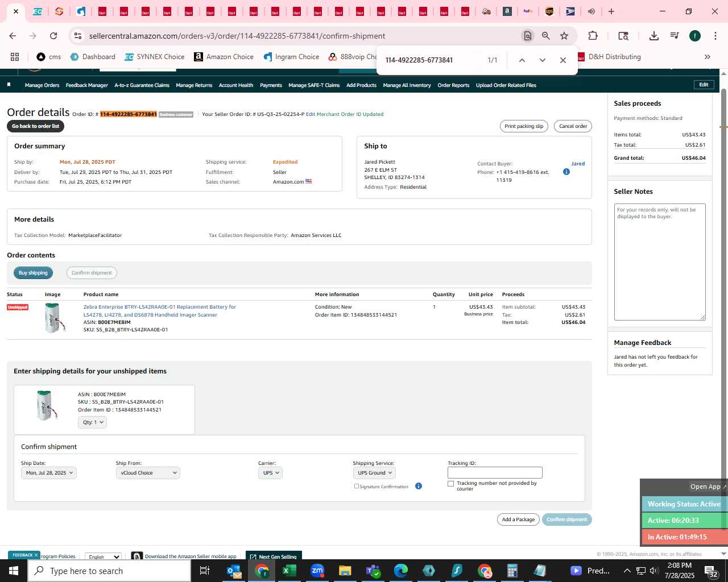
Task: Check the Signature Confirmation checkbox
Action: (357, 486)
